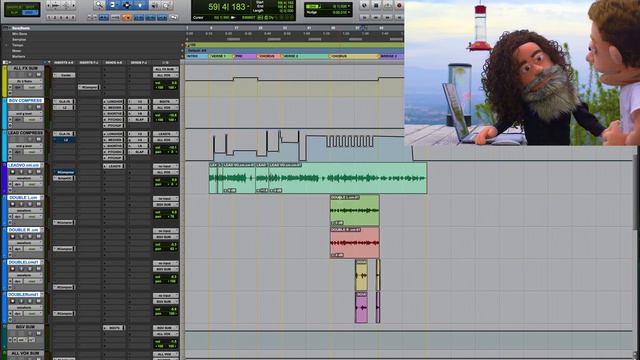Select the Pencil tool
Screen dimensions: 640x360
pos(167,5)
